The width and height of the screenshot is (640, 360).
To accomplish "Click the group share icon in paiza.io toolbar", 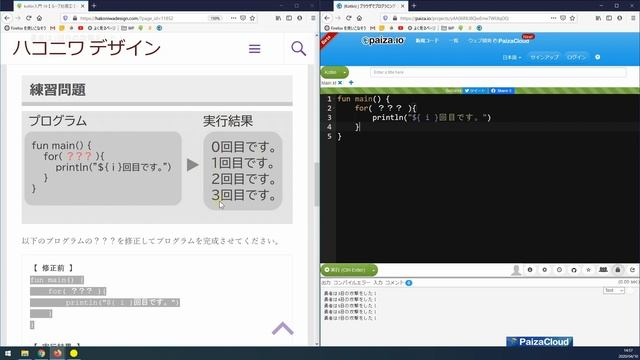I will pyautogui.click(x=603, y=270).
